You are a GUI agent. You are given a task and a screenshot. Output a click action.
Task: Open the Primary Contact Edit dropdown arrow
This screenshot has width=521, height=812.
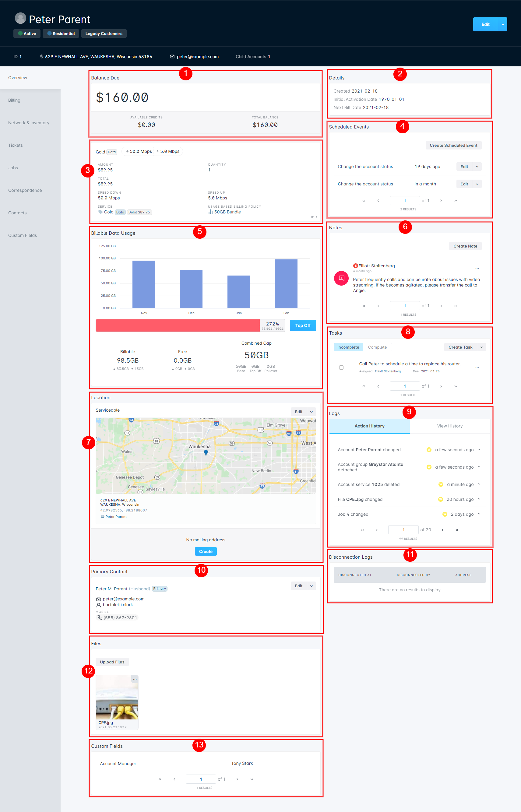(x=312, y=586)
